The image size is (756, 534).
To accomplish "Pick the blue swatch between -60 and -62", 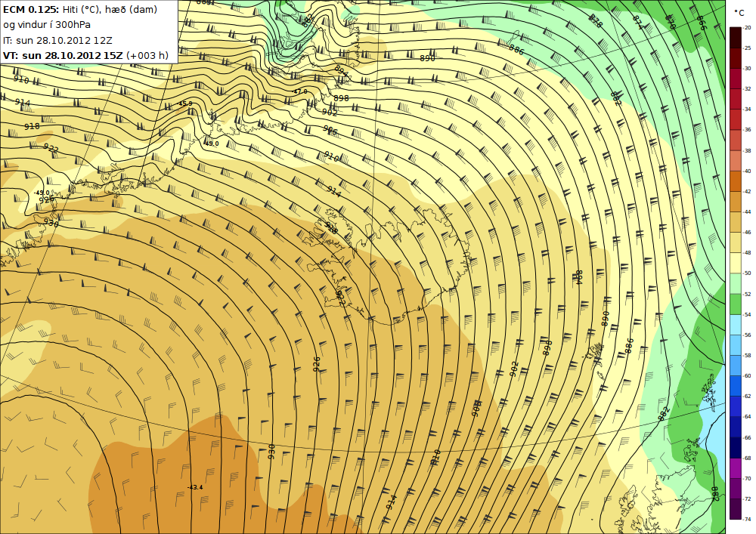I will pyautogui.click(x=736, y=386).
